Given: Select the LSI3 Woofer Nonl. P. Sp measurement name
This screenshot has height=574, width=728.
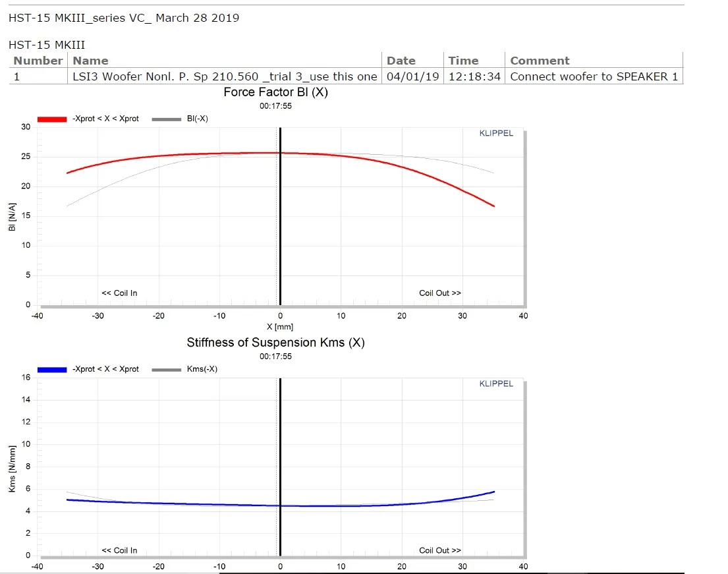Looking at the screenshot, I should click(225, 76).
